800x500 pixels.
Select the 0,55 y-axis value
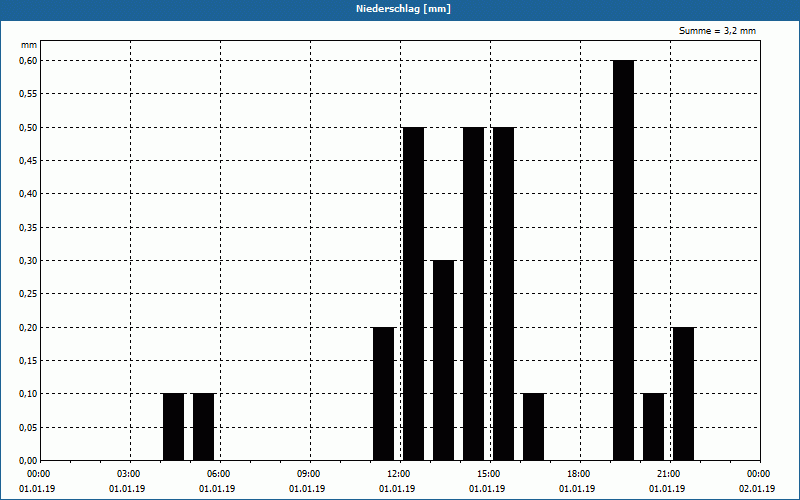(x=28, y=94)
